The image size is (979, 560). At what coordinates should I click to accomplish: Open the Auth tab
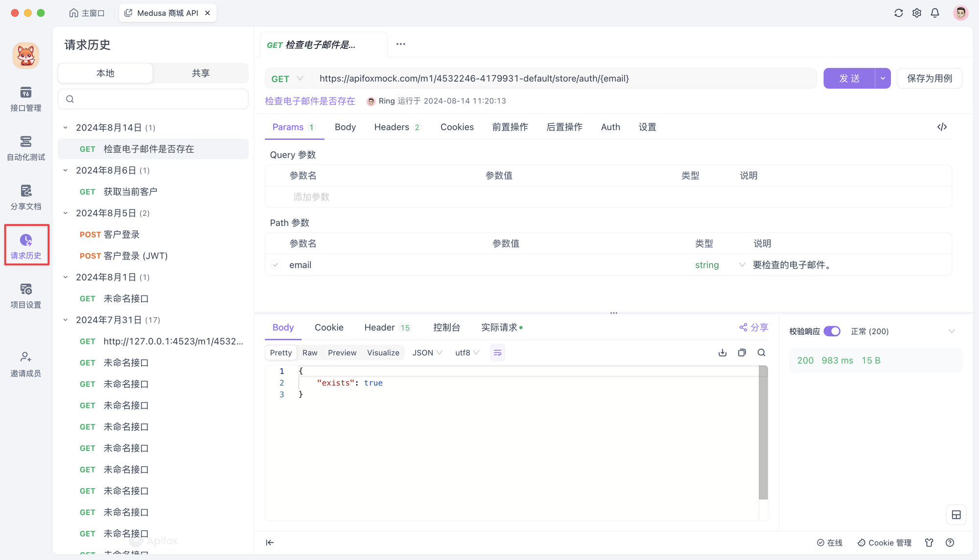610,127
